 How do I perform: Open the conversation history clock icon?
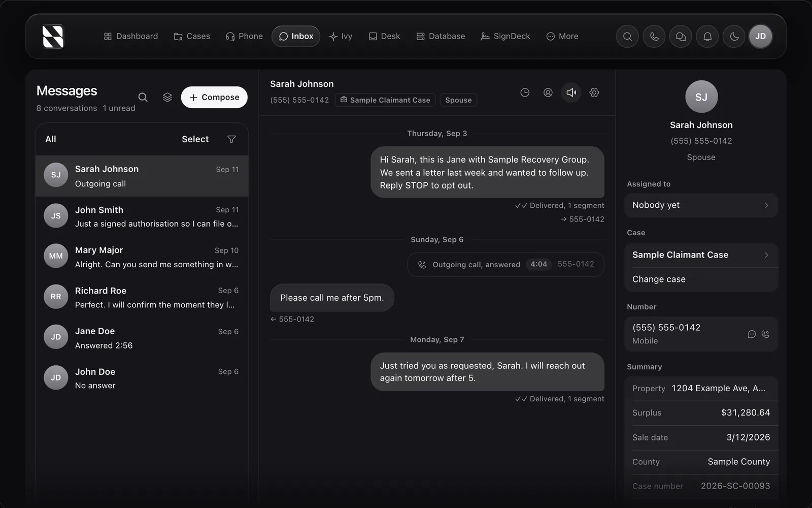(525, 92)
